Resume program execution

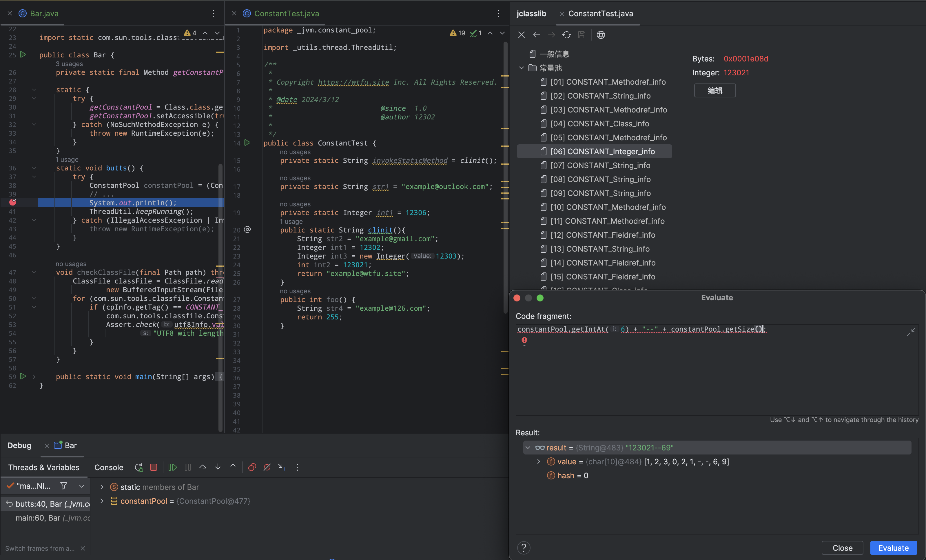click(x=172, y=467)
